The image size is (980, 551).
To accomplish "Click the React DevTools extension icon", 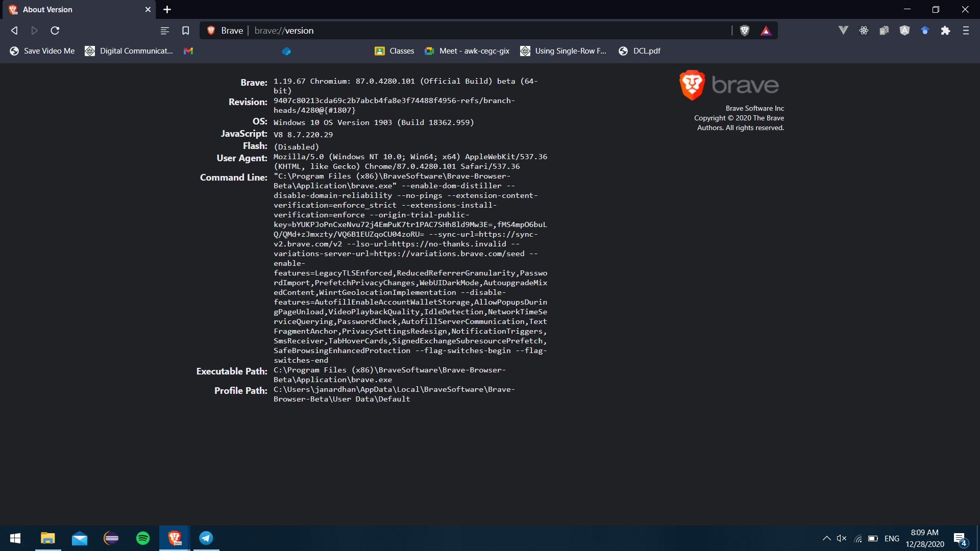I will pos(864,31).
